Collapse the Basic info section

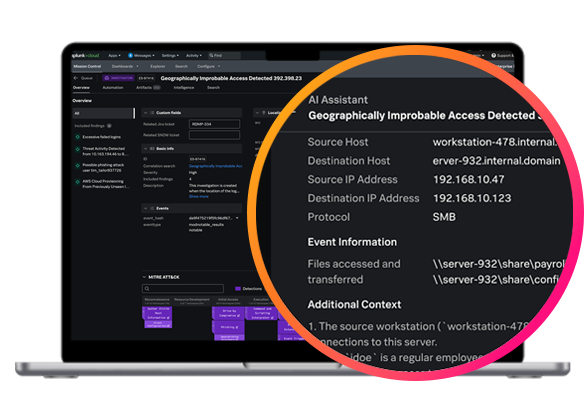146,149
